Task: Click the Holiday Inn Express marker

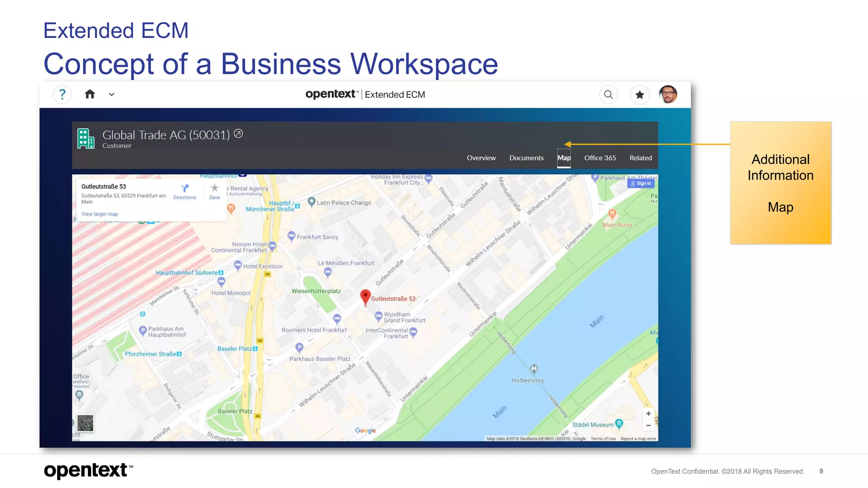Action: tap(428, 178)
